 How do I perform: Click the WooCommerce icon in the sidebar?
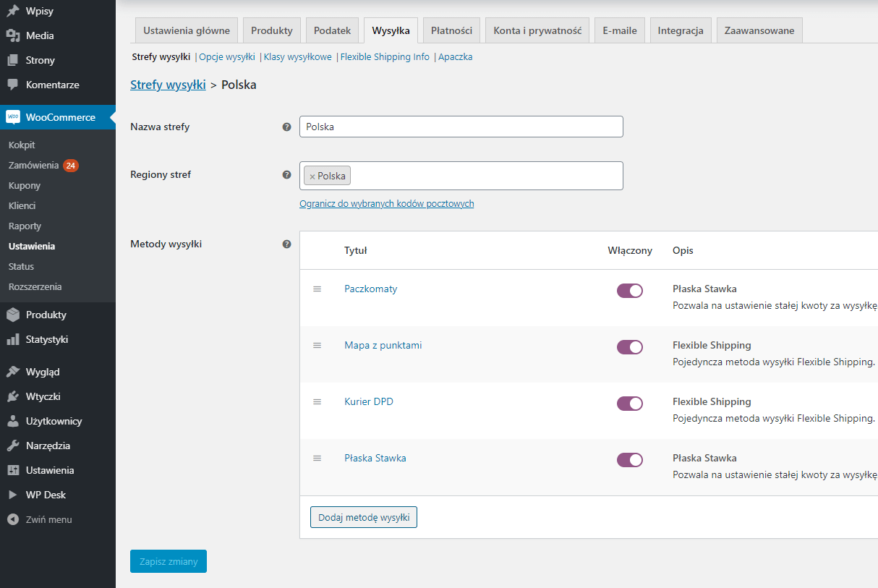point(13,117)
